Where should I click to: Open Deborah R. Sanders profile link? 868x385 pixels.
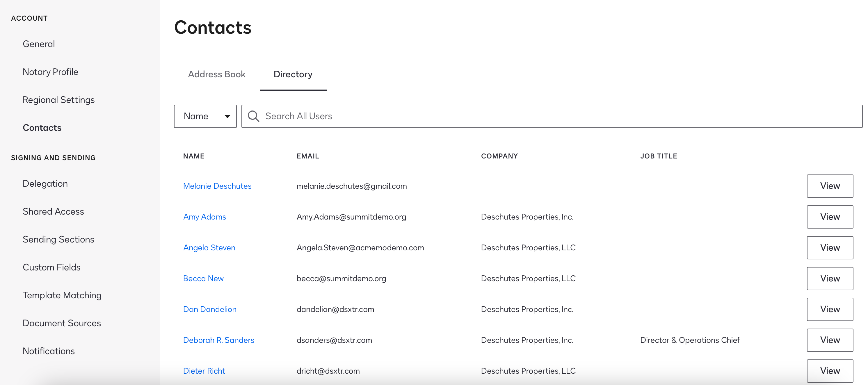click(x=219, y=340)
